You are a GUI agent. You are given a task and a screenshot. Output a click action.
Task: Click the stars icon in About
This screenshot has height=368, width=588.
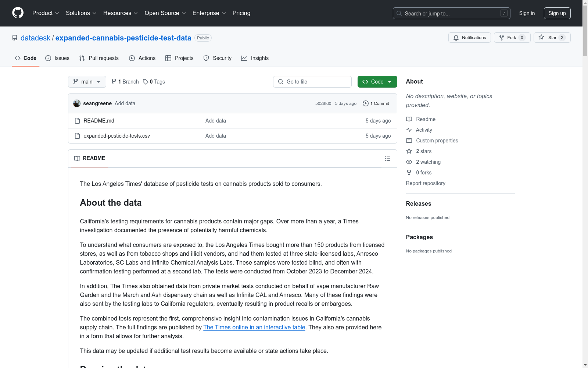click(x=409, y=151)
